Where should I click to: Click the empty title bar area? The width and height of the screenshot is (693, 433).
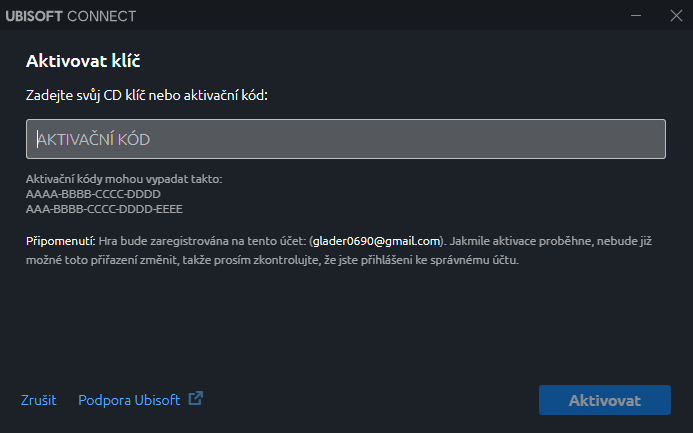(380, 15)
